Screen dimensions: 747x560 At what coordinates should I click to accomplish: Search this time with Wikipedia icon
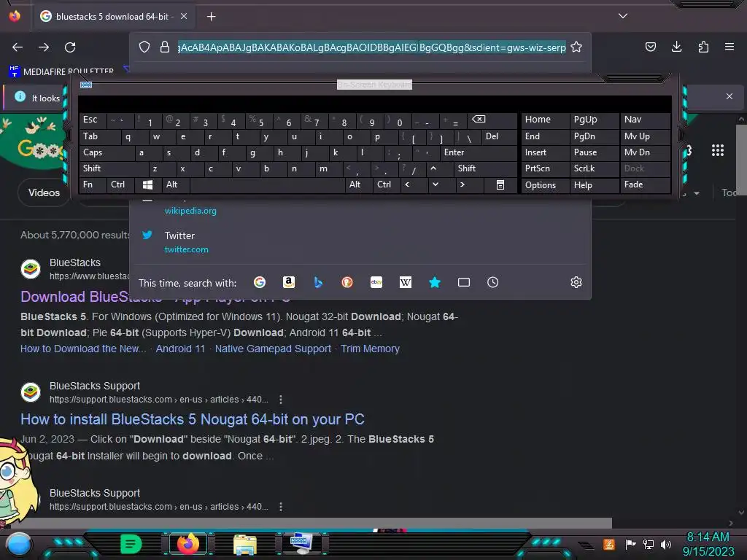click(406, 282)
